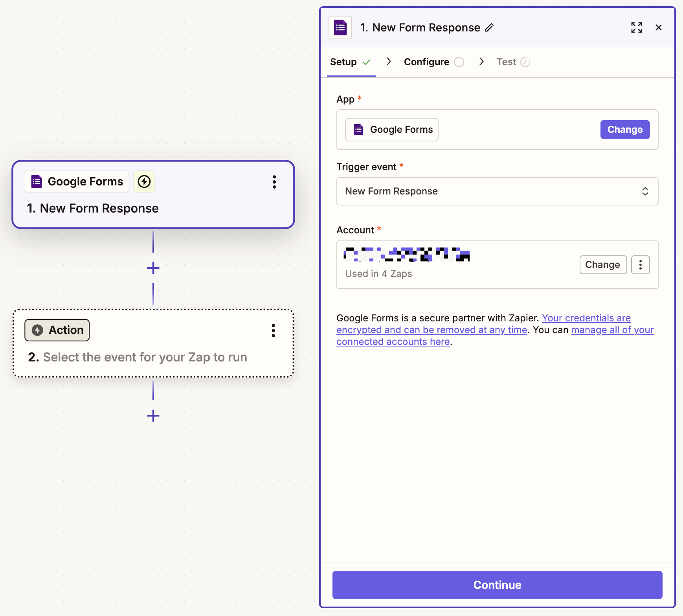Add a step between trigger and action

coord(153,268)
